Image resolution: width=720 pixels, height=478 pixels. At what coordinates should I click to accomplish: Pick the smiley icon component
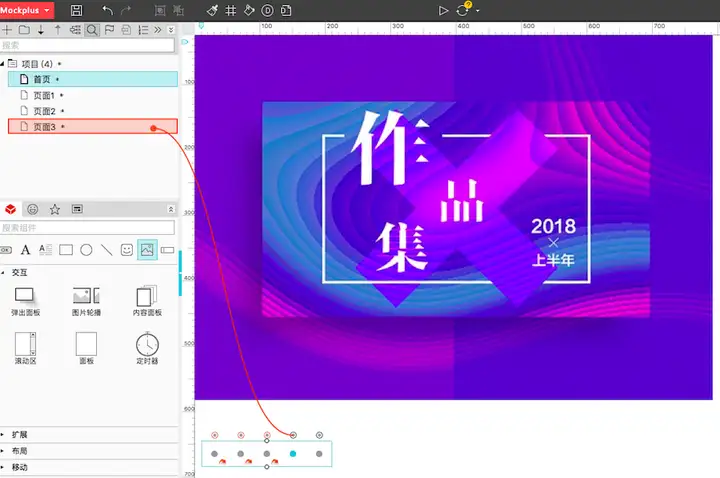[x=127, y=250]
